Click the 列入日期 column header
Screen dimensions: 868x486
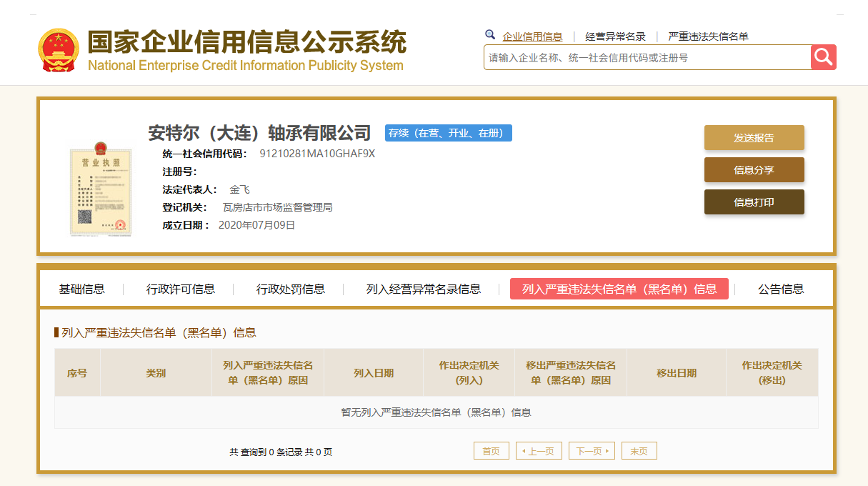coord(374,373)
